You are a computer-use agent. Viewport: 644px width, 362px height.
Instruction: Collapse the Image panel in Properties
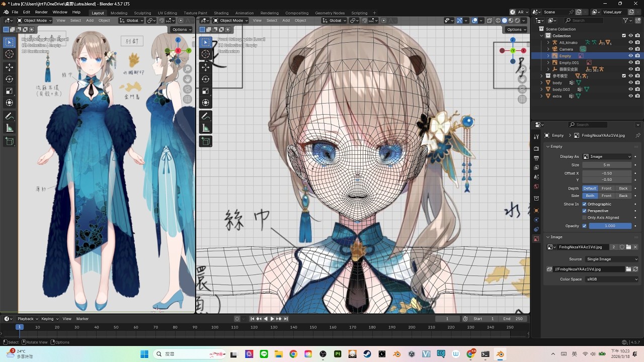pos(548,237)
